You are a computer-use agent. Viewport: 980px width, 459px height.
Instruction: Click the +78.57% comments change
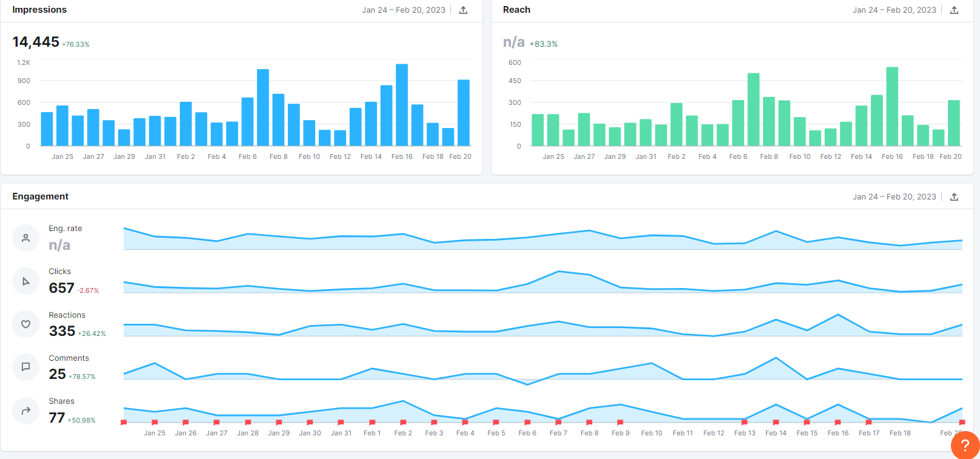[x=82, y=377]
